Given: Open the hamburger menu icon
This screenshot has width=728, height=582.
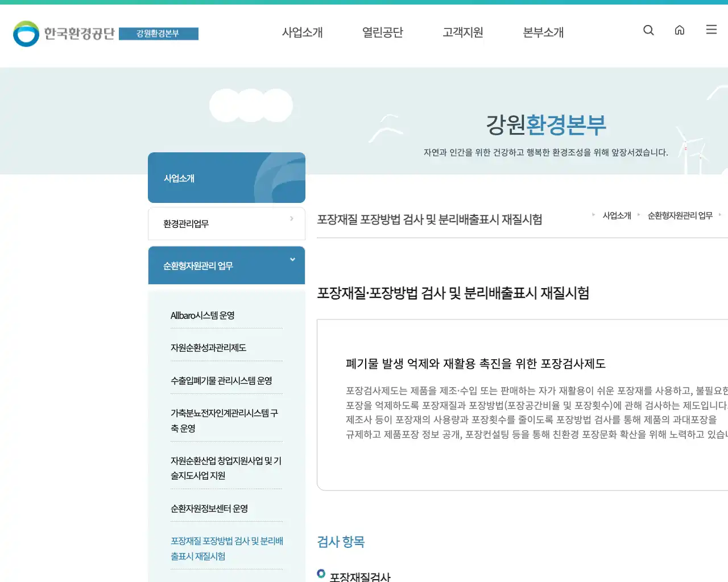Looking at the screenshot, I should coord(711,30).
